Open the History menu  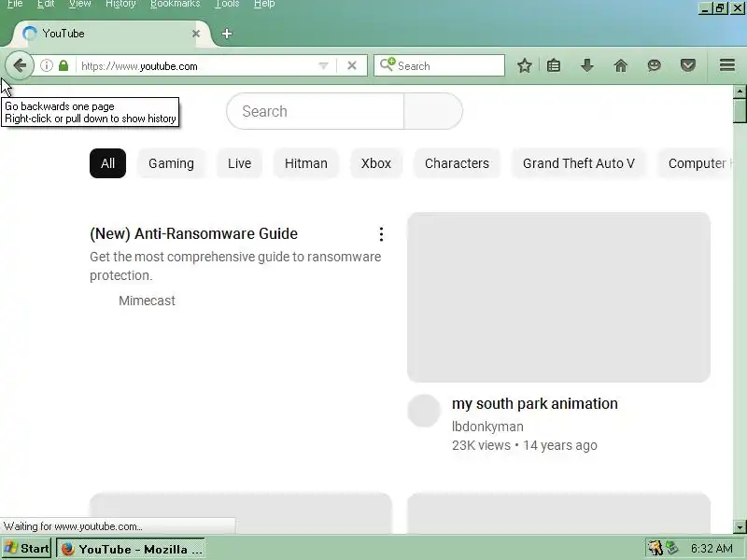[120, 4]
